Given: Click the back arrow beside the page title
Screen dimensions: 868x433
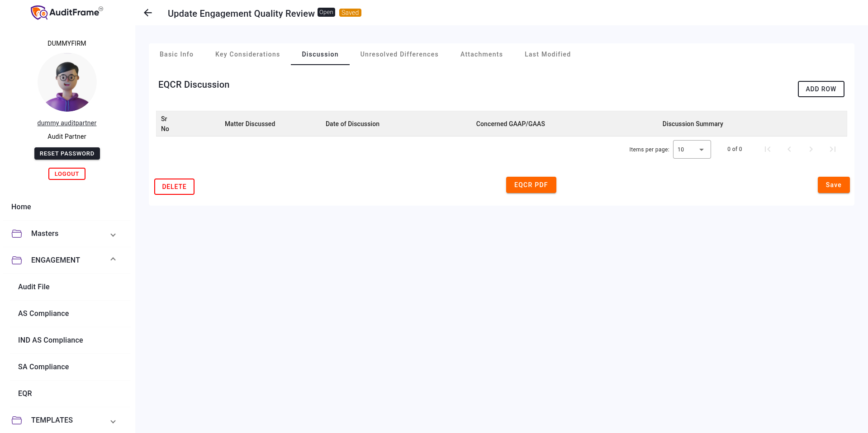Looking at the screenshot, I should click(x=147, y=13).
